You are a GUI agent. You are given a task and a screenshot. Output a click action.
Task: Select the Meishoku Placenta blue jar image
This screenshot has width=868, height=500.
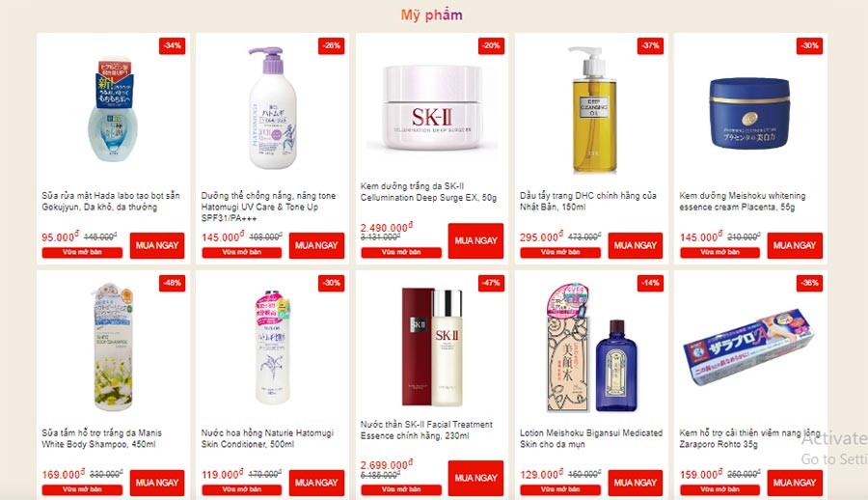tap(750, 113)
